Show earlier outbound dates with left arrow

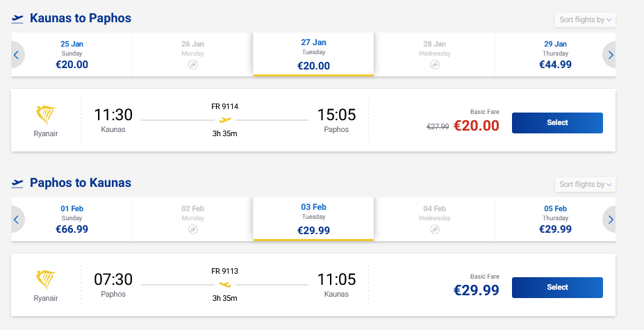tap(16, 55)
